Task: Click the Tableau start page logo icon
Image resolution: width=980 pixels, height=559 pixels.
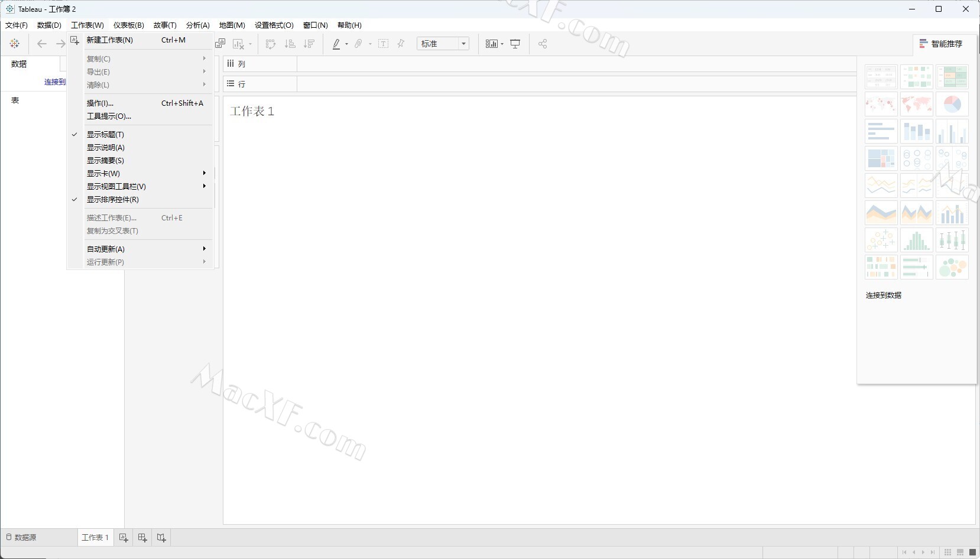Action: (x=15, y=44)
